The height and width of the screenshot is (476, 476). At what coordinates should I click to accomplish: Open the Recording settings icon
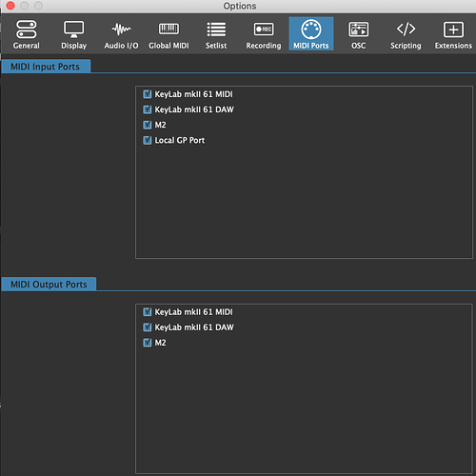pos(264,30)
